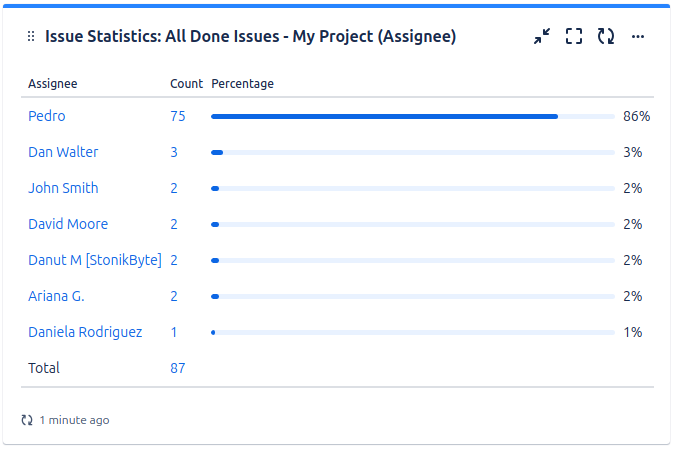Image resolution: width=675 pixels, height=451 pixels.
Task: Open Danut M [StonikByte] link
Action: pos(95,260)
